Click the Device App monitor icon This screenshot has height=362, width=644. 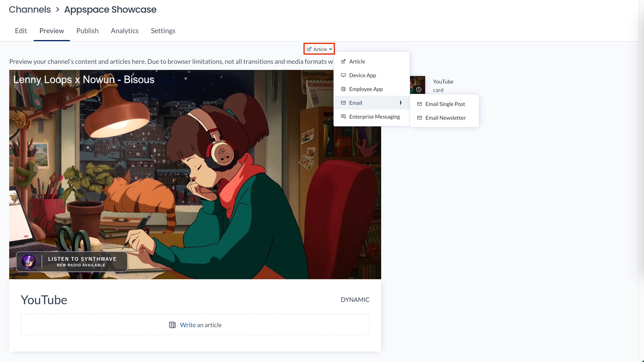coord(343,75)
